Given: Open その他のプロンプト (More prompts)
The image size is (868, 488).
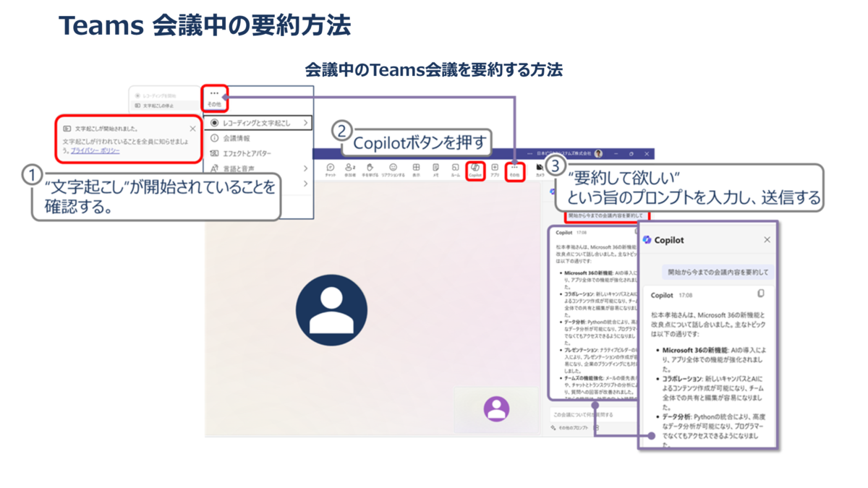Looking at the screenshot, I should click(571, 428).
